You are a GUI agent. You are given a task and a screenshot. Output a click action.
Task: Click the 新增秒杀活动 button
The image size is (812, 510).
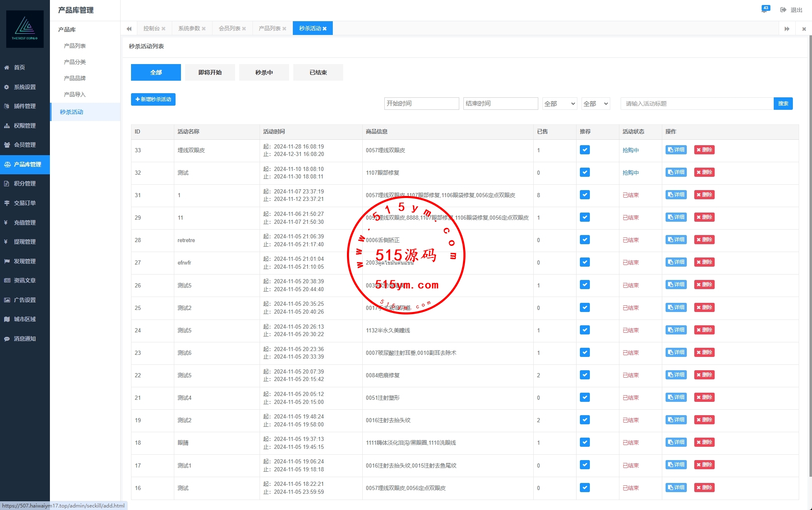[x=153, y=99]
